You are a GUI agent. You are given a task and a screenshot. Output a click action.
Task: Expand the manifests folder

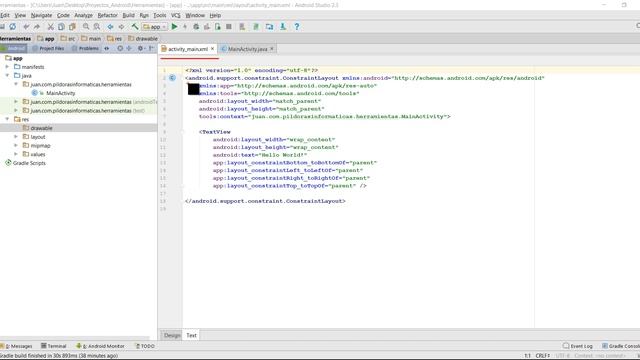[x=7, y=67]
